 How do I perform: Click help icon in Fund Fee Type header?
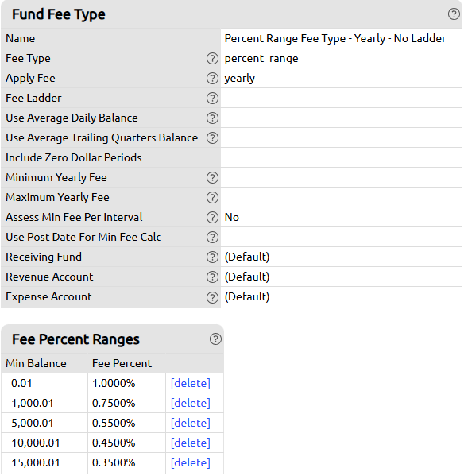454,14
